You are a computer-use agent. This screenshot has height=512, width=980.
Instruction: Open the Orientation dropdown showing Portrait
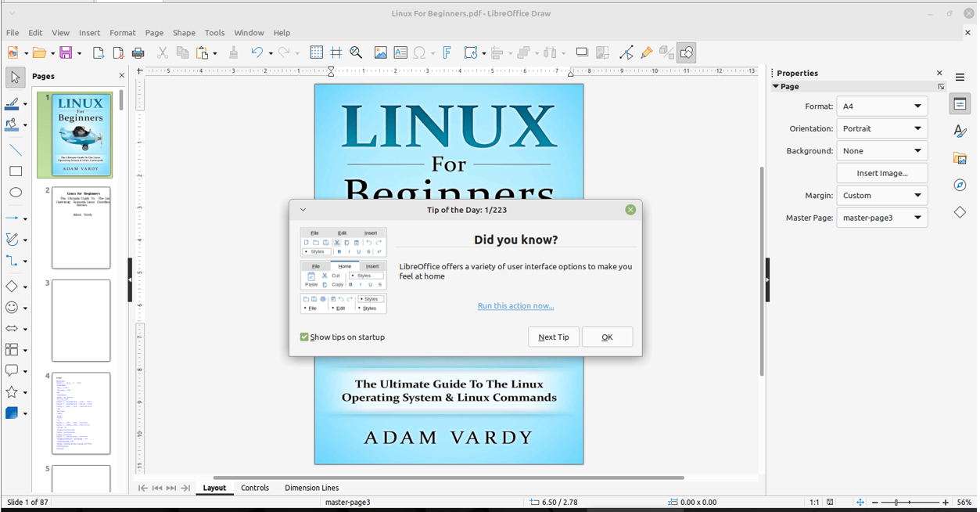click(x=882, y=128)
